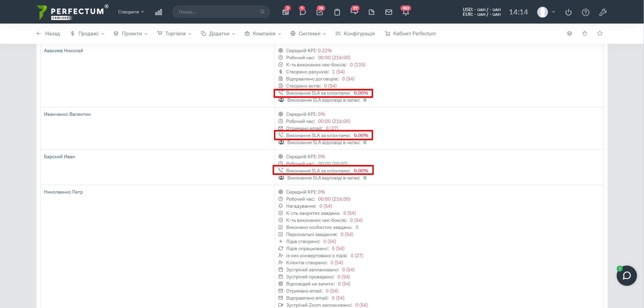Expand the Системні menu
This screenshot has height=308, width=644.
tap(308, 34)
